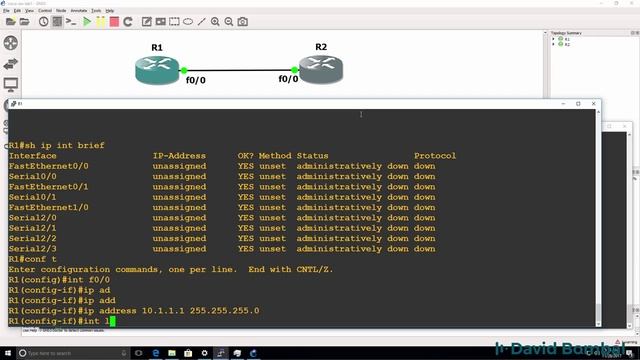Select the draw rectangle tool

tap(174, 22)
